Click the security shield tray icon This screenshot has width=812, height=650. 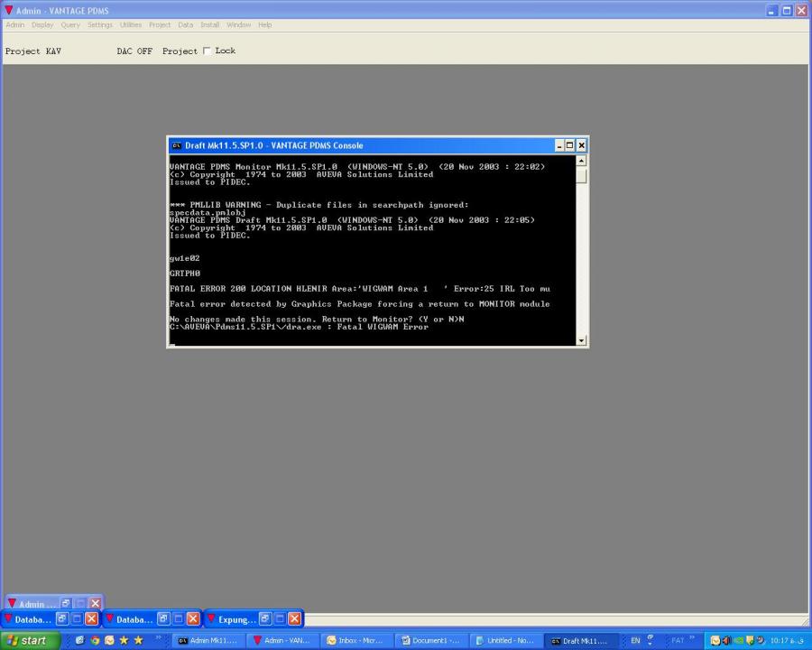pyautogui.click(x=750, y=641)
